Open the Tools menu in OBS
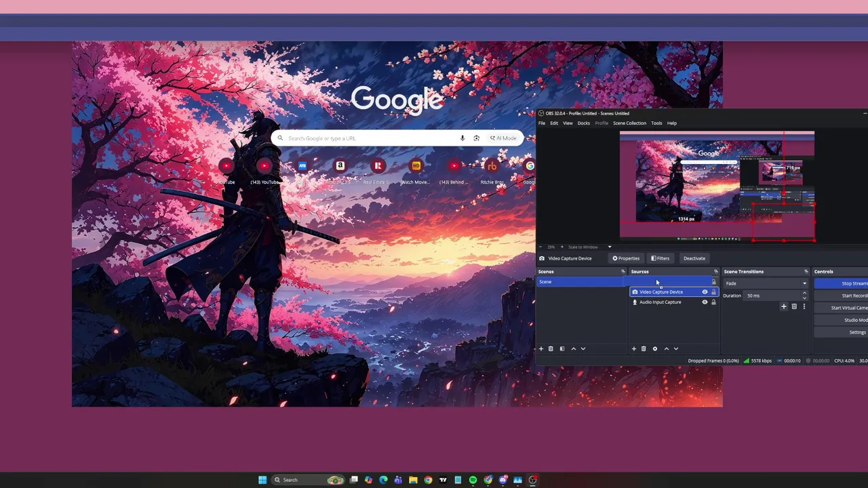Image resolution: width=868 pixels, height=488 pixels. (x=656, y=123)
